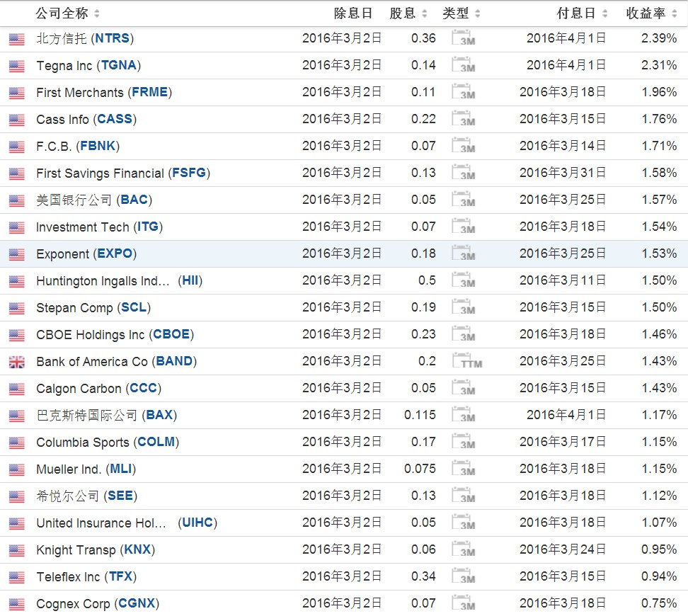688x616 pixels.
Task: Sort by 收益率 yield column header
Action: [x=650, y=13]
